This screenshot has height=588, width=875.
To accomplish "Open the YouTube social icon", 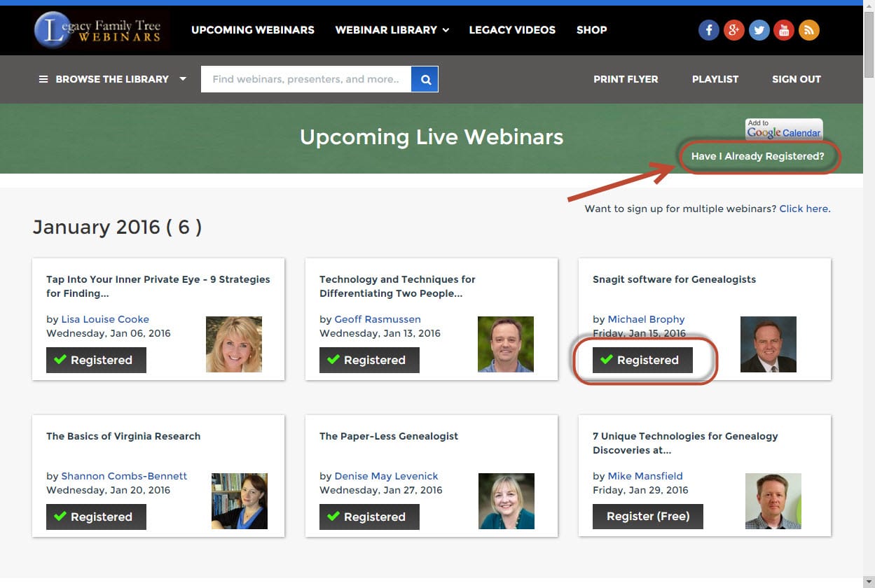I will pyautogui.click(x=784, y=30).
